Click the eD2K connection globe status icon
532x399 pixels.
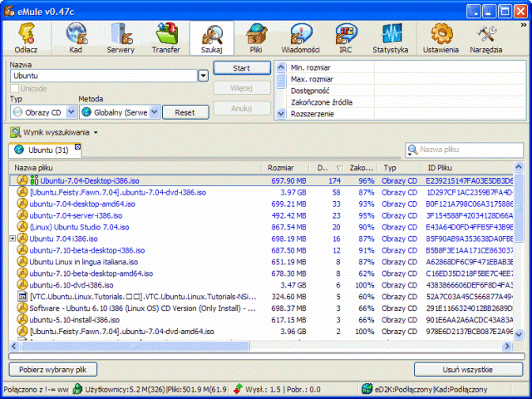(x=367, y=389)
